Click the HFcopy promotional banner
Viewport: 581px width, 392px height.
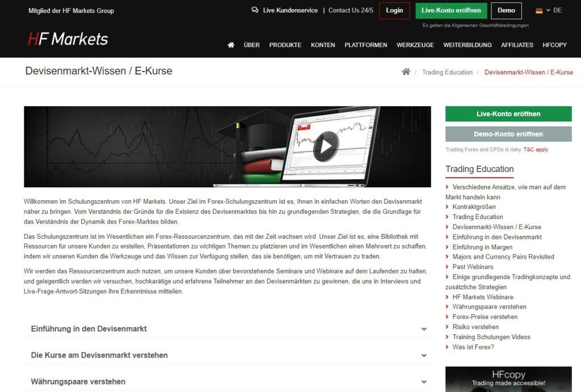coord(508,379)
